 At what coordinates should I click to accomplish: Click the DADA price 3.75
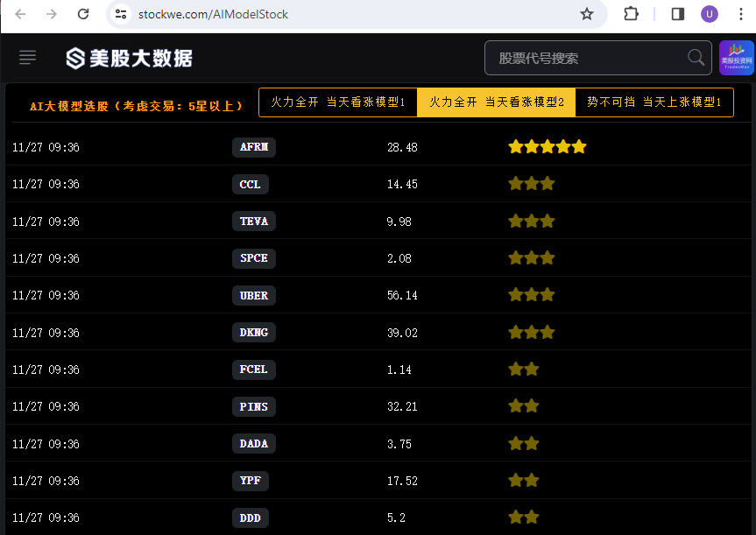[x=399, y=445]
